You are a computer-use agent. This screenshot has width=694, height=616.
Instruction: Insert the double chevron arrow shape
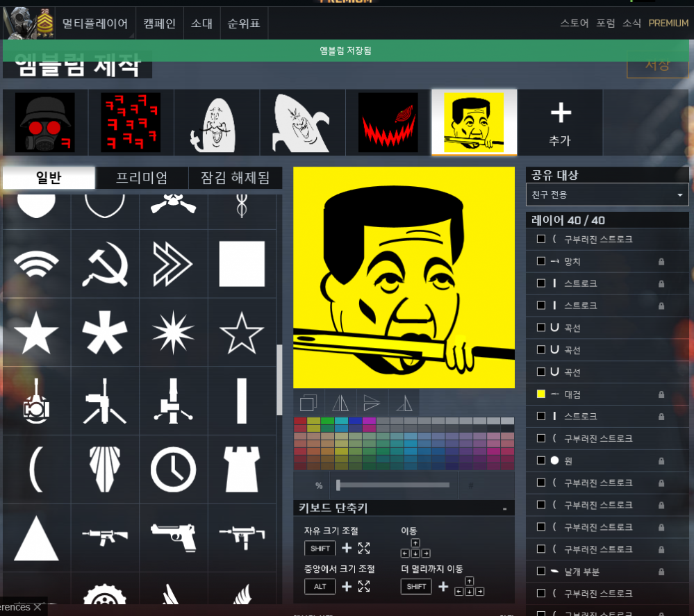(x=173, y=265)
